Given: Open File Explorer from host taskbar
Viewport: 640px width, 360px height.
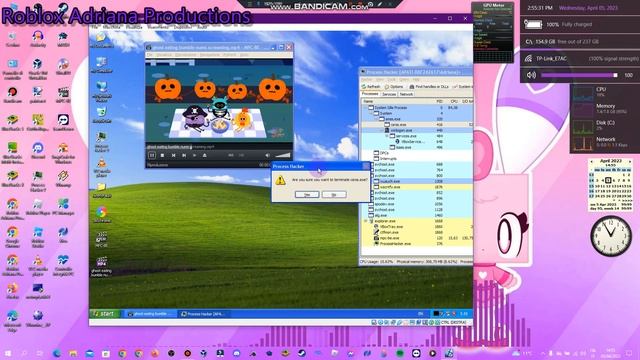Looking at the screenshot, I should (73, 353).
